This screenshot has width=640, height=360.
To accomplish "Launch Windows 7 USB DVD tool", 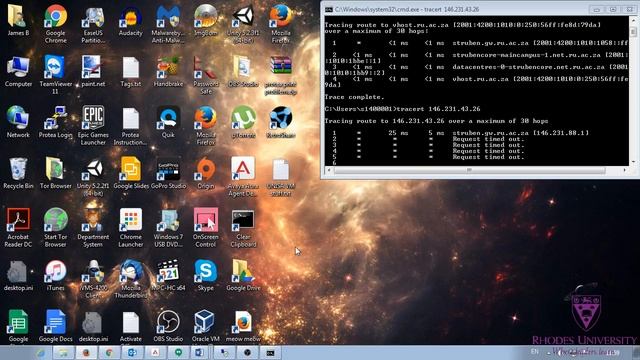I will pos(168,228).
